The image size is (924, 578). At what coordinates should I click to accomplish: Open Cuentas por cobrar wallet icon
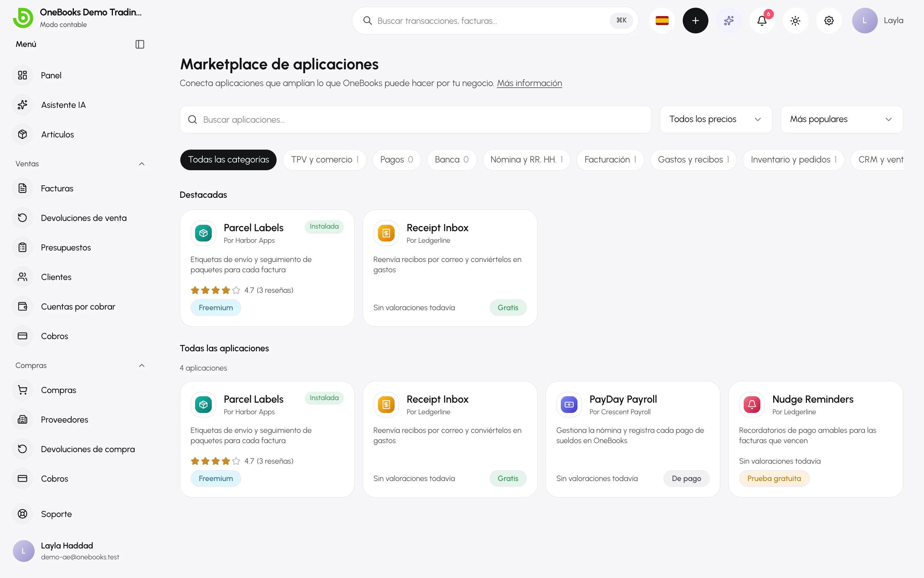pos(22,306)
